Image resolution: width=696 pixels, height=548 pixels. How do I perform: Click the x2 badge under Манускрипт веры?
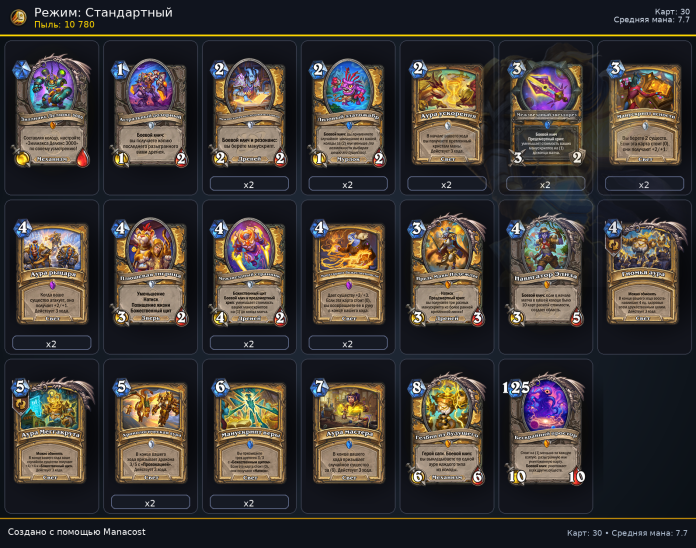click(x=249, y=503)
